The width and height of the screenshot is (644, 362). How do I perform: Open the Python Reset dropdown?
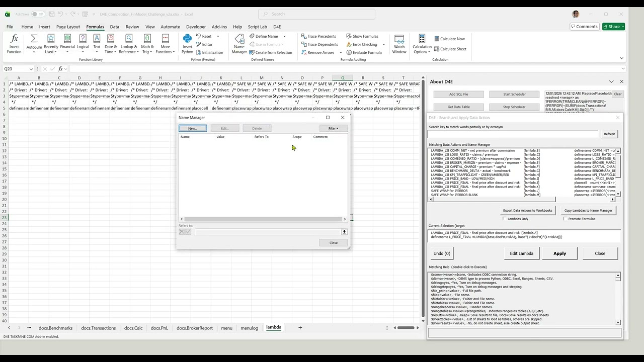(218, 36)
